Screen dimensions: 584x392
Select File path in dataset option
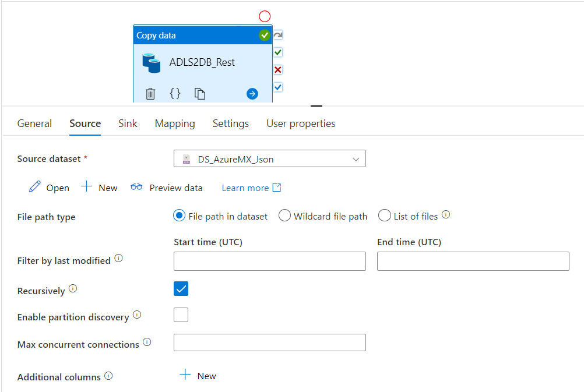[179, 216]
